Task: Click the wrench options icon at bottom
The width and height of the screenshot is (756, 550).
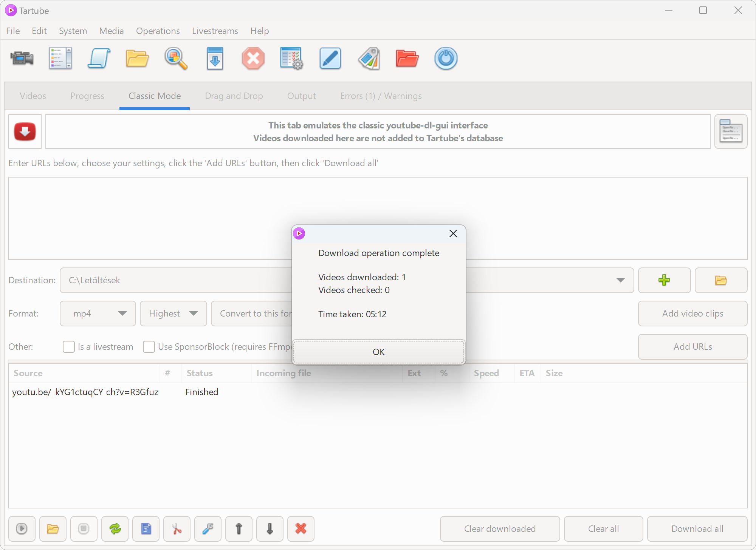Action: point(208,529)
